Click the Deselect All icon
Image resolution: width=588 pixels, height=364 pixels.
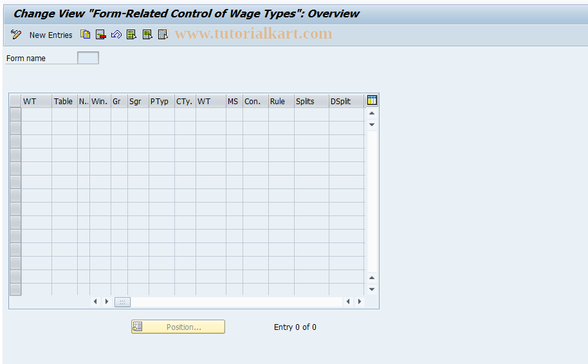[x=163, y=35]
